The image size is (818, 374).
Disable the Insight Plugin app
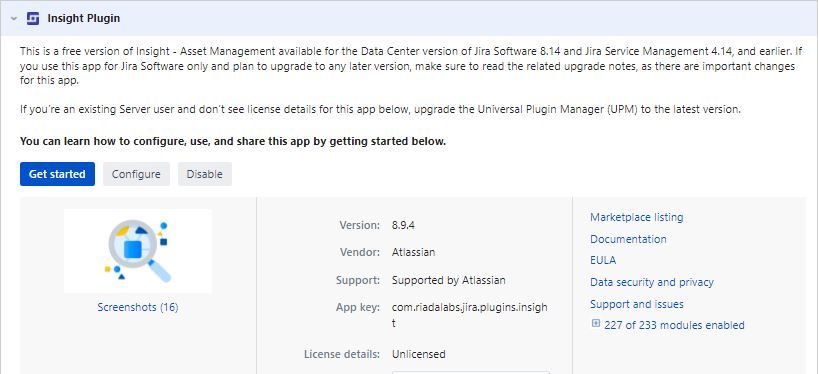pos(204,174)
